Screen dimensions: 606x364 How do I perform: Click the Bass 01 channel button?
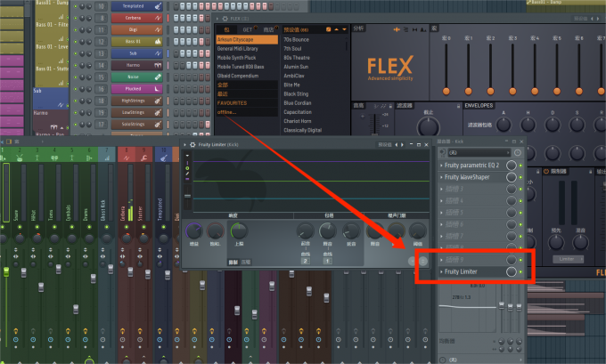click(x=137, y=42)
